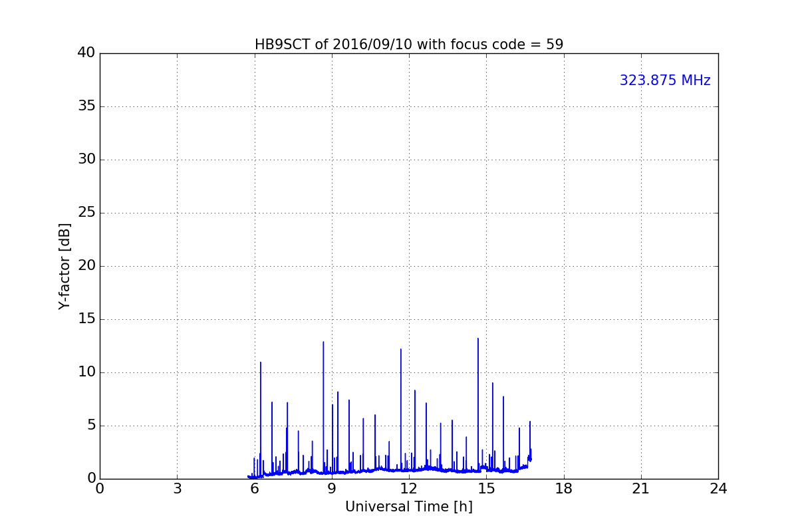Viewport: 798px width, 532px height.
Task: Click the x-axis tick label '18'
Action: (563, 489)
